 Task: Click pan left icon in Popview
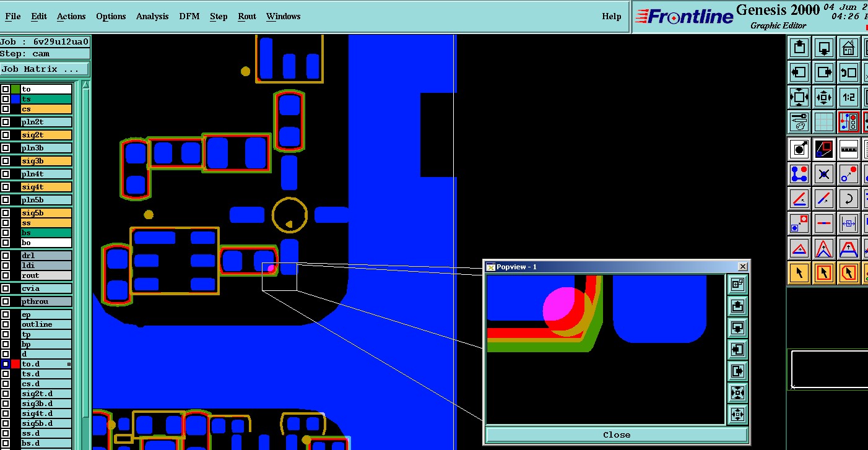click(x=737, y=350)
